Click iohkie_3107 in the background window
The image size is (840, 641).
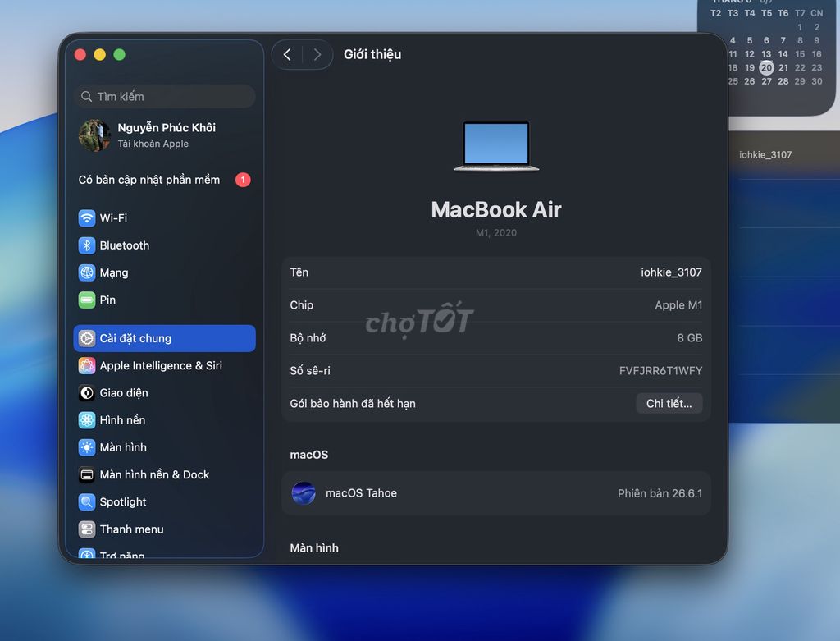pyautogui.click(x=765, y=155)
